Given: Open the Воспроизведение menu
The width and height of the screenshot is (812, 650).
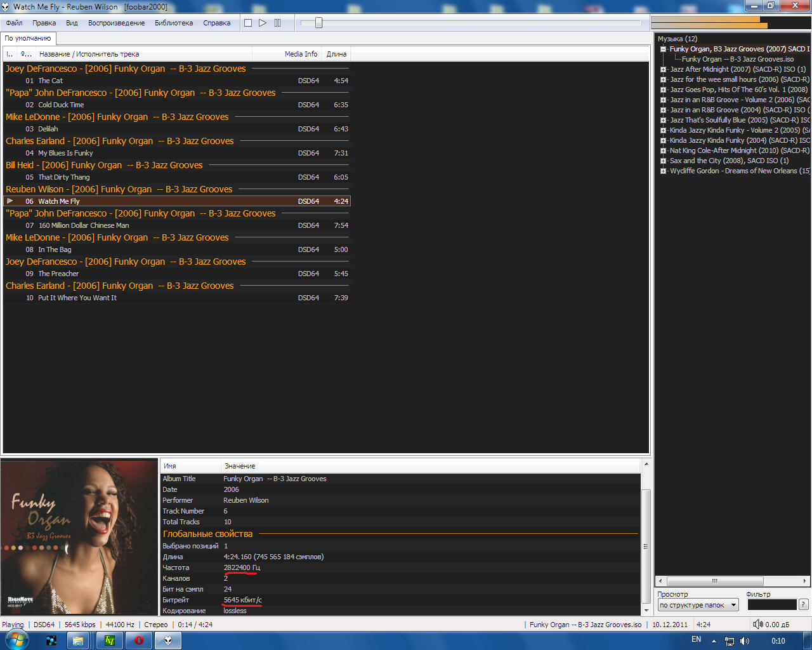Looking at the screenshot, I should 117,23.
